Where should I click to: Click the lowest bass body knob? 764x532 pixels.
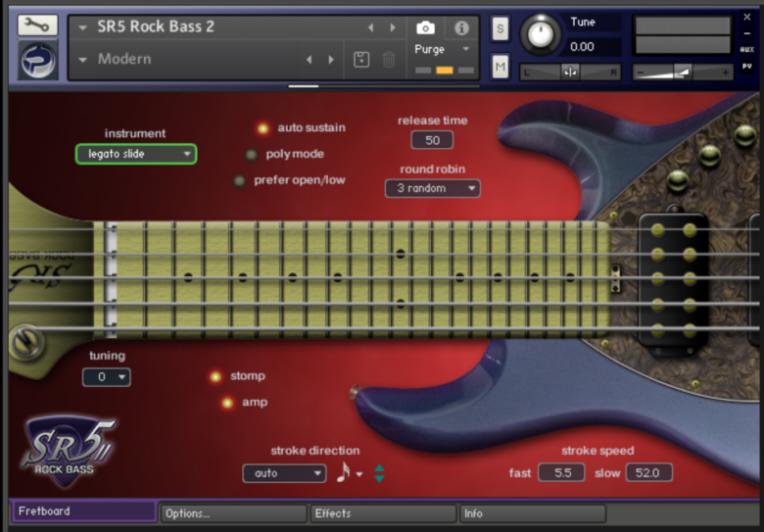pos(677,179)
